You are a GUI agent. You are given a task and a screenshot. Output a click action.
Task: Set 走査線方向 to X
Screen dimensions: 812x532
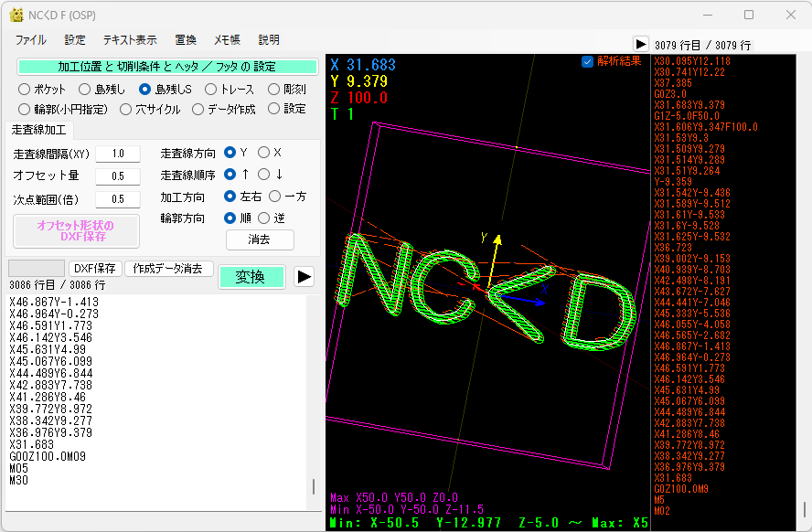[x=264, y=153]
